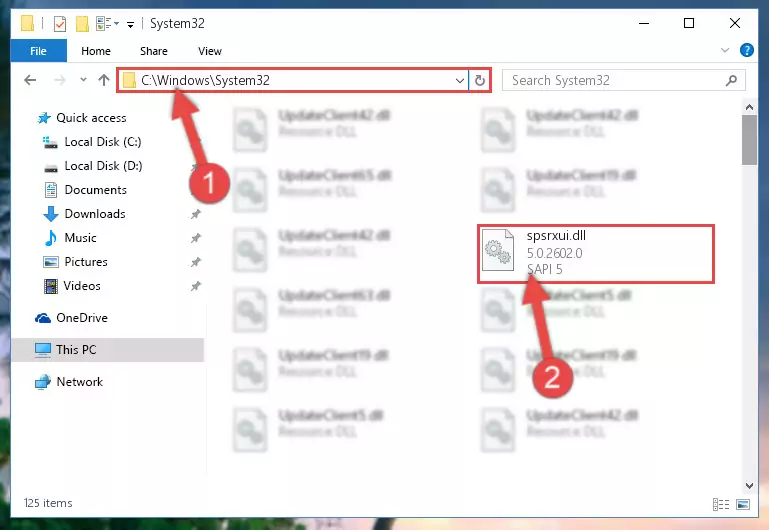Screen dimensions: 769x530
Task: Expand the ribbon with the chevron
Action: pos(725,50)
